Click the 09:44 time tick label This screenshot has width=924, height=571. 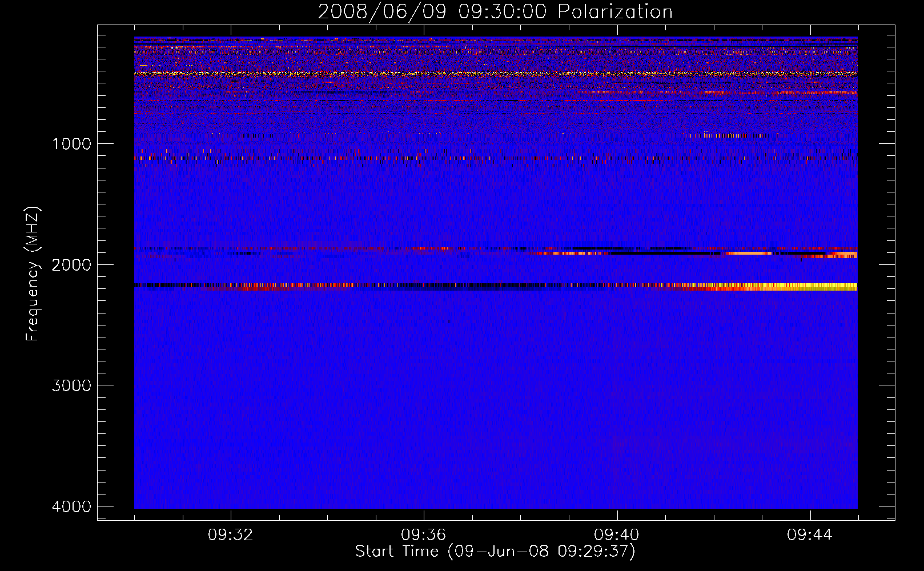click(810, 535)
